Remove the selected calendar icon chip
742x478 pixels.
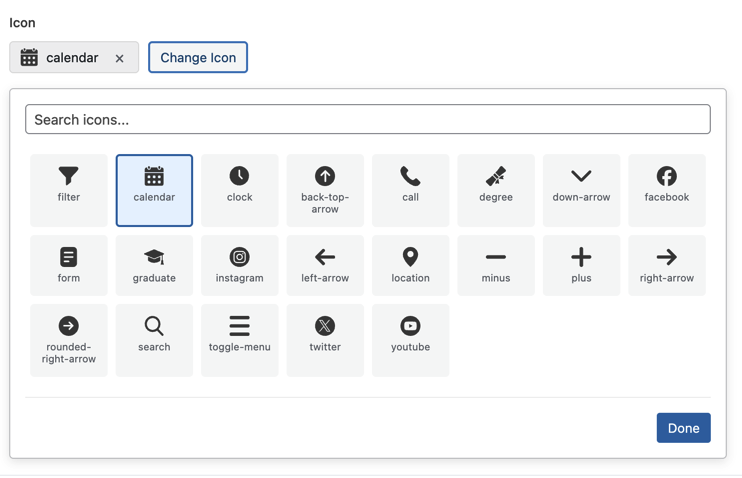click(119, 58)
